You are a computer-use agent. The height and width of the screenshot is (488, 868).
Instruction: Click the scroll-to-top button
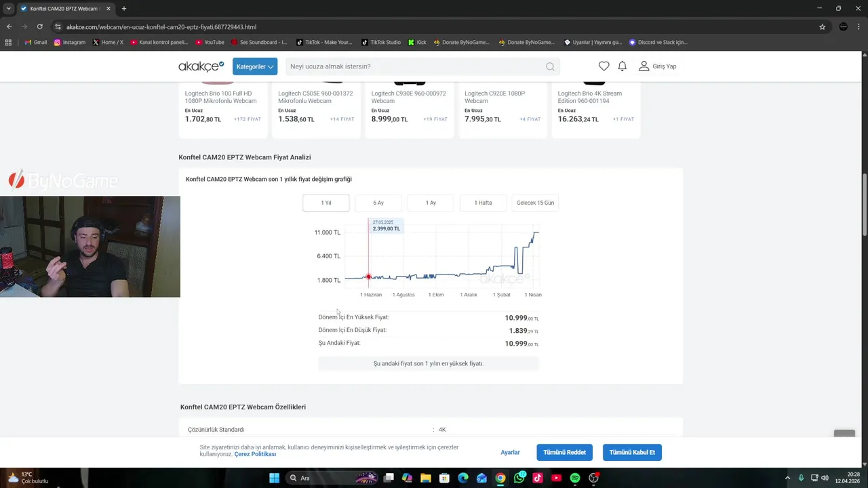coord(844,434)
